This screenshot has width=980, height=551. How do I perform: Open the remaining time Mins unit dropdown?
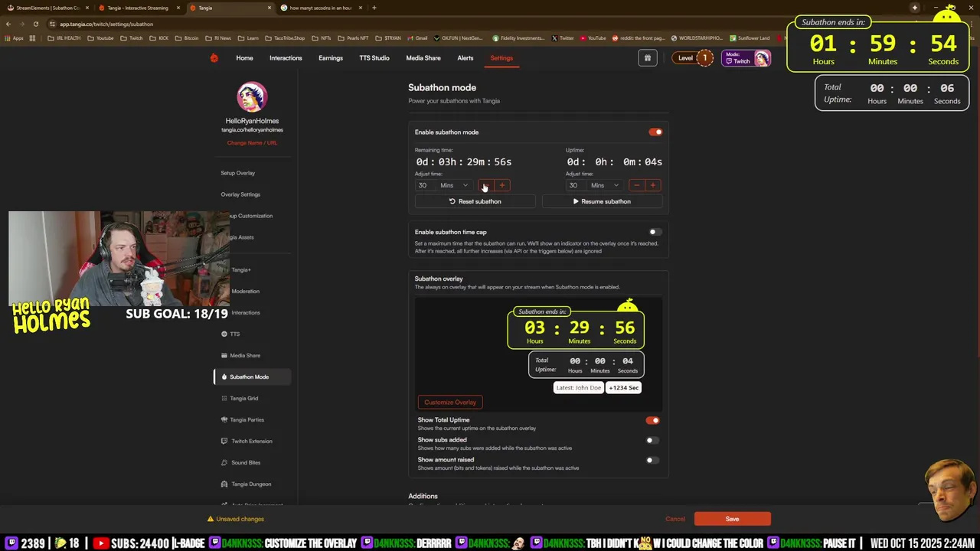point(453,185)
